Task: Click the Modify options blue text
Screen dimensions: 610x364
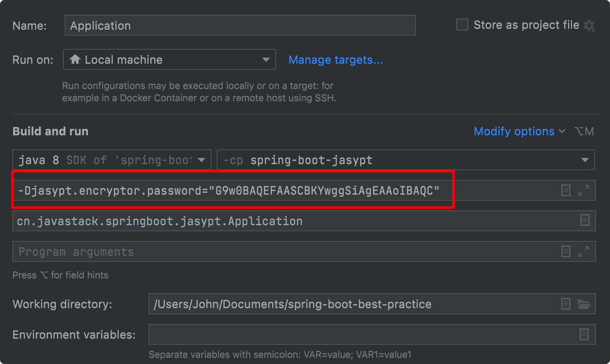Action: [x=514, y=131]
